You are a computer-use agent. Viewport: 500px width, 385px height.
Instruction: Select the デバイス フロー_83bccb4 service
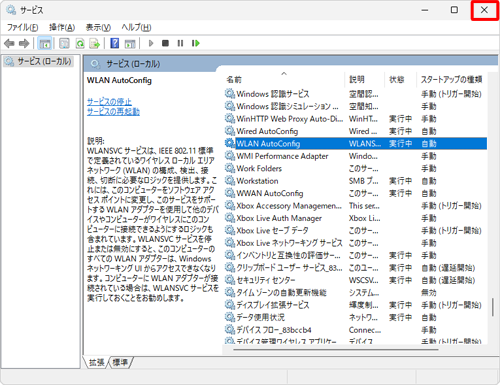[x=274, y=330]
